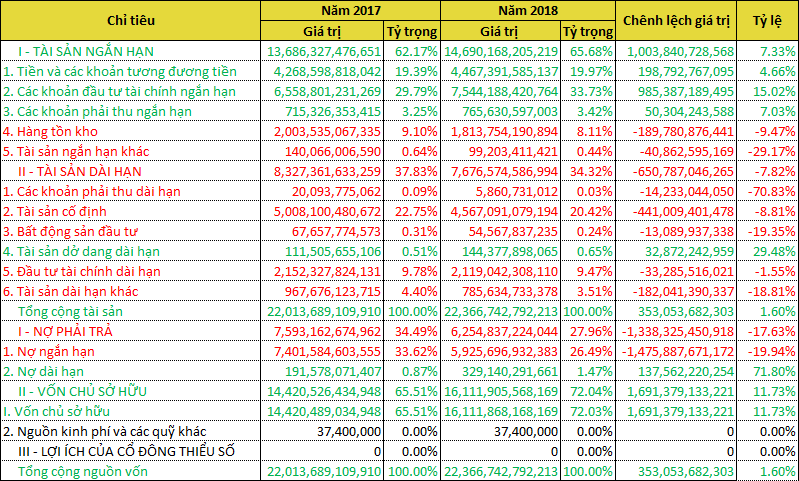Select '6. Tài sản dài hạn khác'
The width and height of the screenshot is (799, 481).
point(71,291)
